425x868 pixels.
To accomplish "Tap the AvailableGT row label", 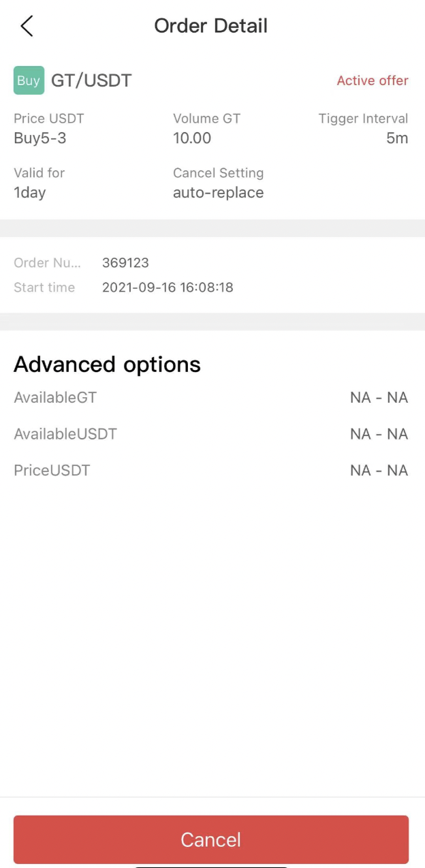I will pos(55,398).
